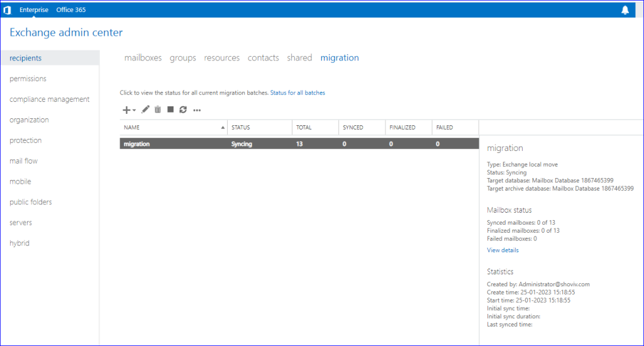Click View details link

pyautogui.click(x=502, y=250)
